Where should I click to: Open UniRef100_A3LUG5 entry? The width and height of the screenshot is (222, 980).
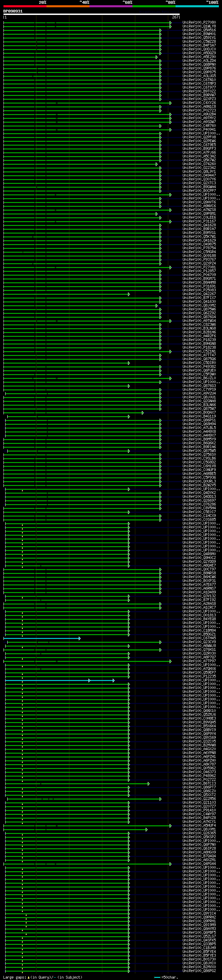(199, 76)
